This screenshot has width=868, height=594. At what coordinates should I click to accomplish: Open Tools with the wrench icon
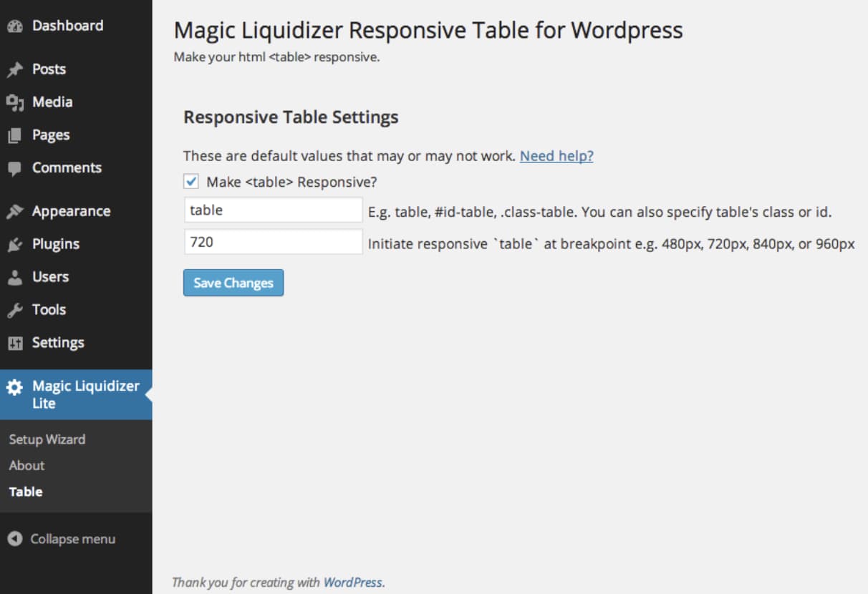[x=16, y=309]
